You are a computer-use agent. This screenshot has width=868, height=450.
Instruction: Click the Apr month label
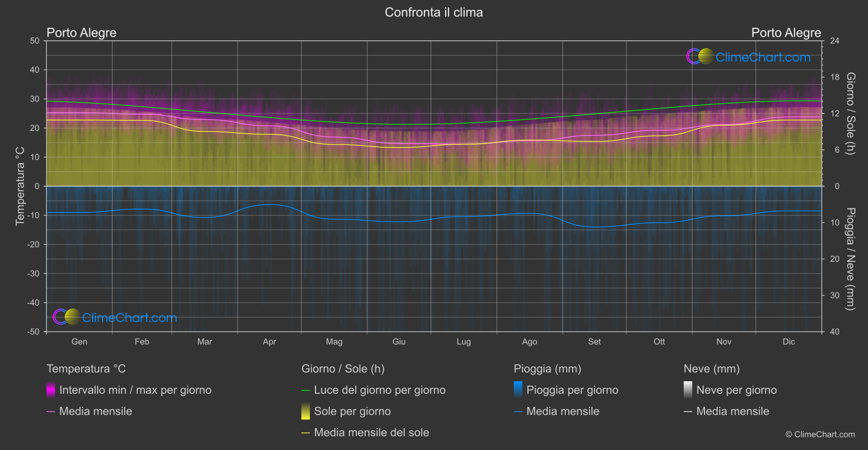pos(270,341)
